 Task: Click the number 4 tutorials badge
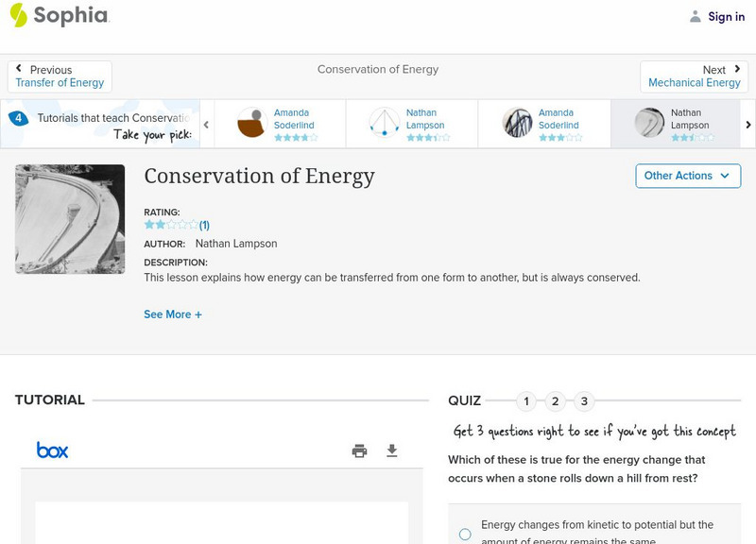pyautogui.click(x=18, y=118)
